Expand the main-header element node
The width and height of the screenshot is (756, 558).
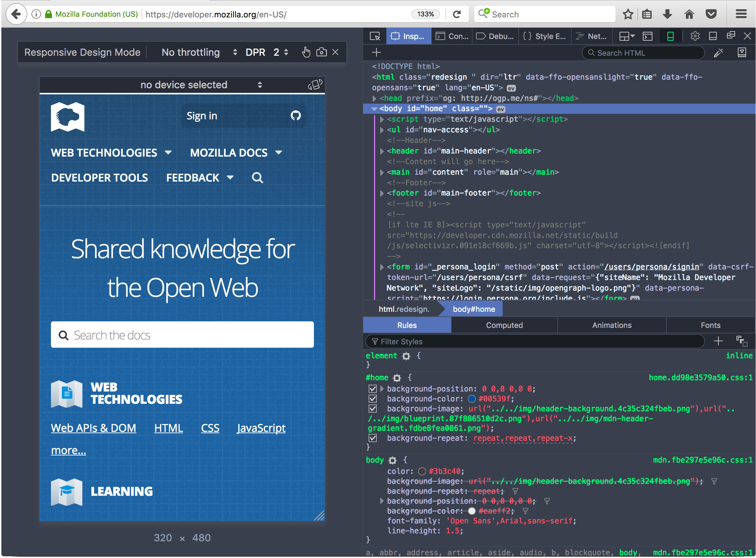382,151
